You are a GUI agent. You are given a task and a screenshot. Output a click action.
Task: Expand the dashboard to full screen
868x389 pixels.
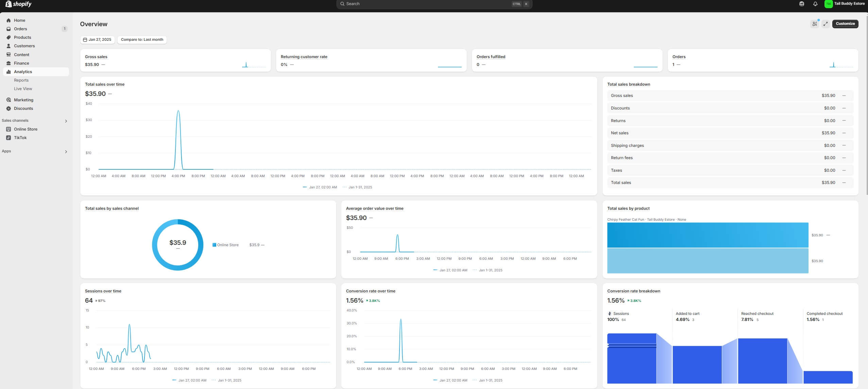[x=825, y=24]
